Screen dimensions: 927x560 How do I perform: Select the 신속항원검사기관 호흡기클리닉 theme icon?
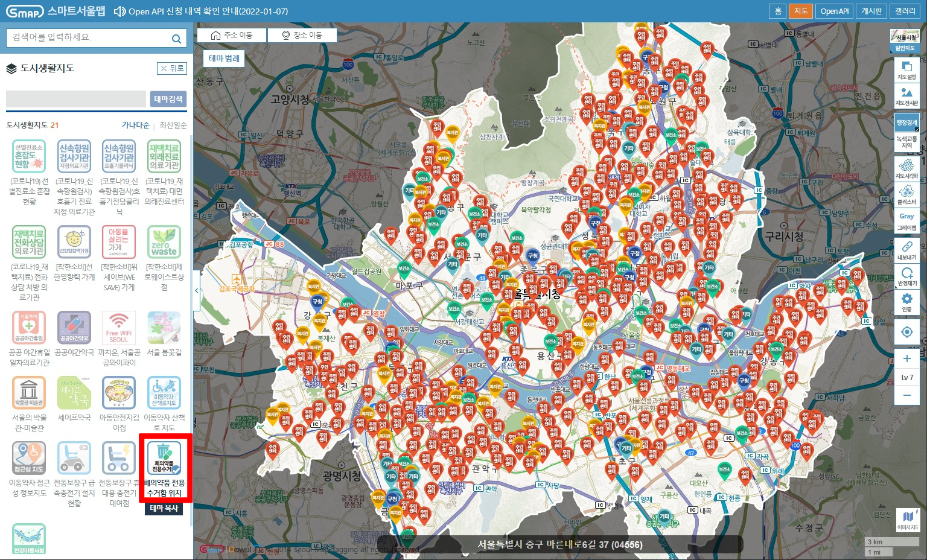pyautogui.click(x=119, y=156)
